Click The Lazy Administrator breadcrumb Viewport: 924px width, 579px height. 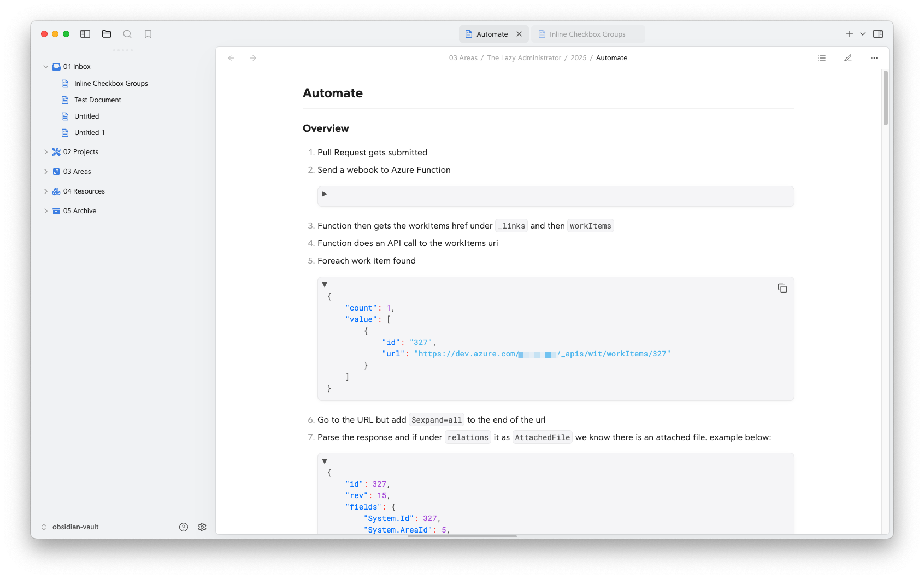[x=523, y=57]
